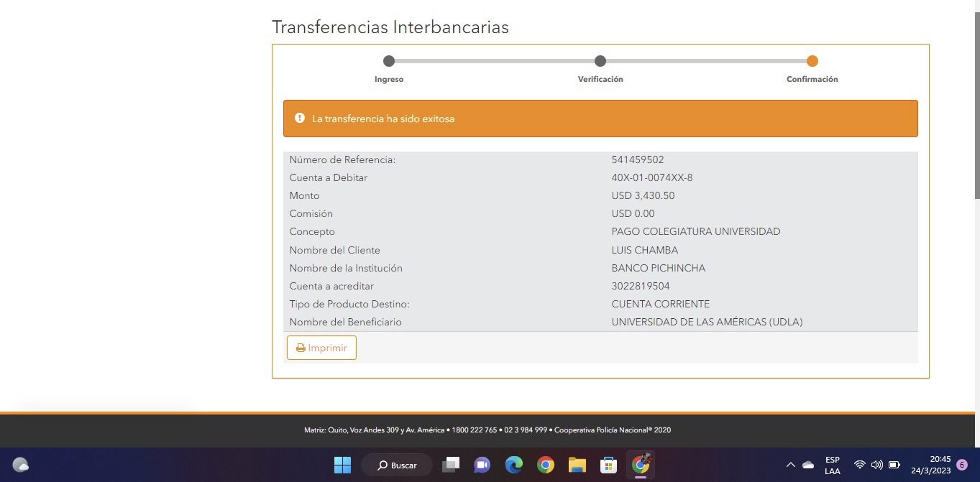Image resolution: width=980 pixels, height=482 pixels.
Task: Click the page vertical scrollbar
Action: click(x=976, y=108)
